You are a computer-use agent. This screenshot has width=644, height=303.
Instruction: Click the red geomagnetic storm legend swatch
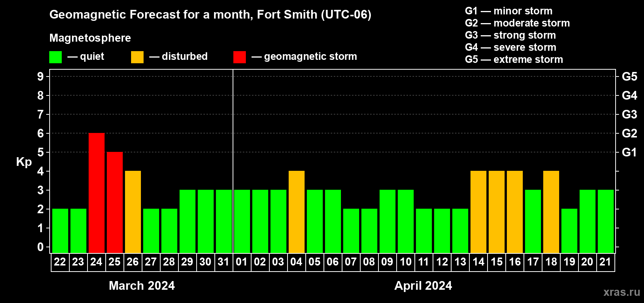tap(240, 57)
